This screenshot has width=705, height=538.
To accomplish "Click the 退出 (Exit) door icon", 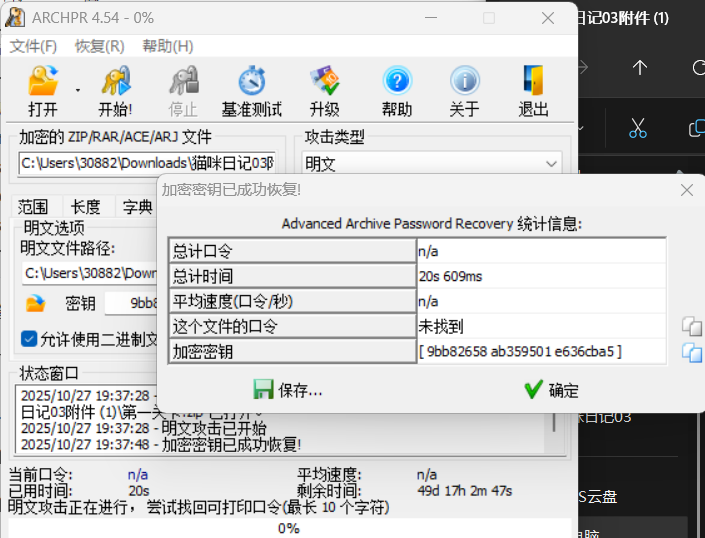I will tap(533, 82).
